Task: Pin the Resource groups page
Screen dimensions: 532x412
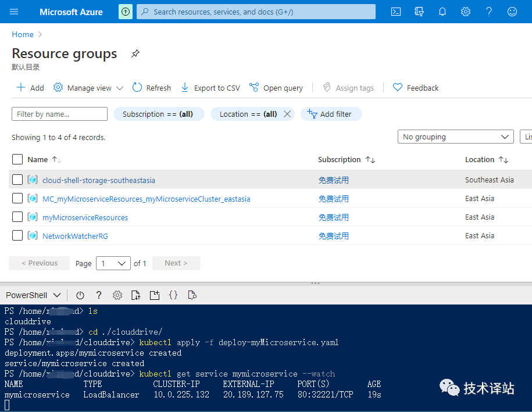Action: tap(135, 53)
